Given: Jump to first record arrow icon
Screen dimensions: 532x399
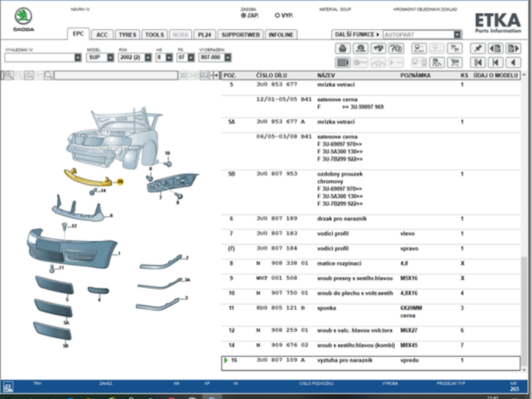Looking at the screenshot, I should pos(477,62).
